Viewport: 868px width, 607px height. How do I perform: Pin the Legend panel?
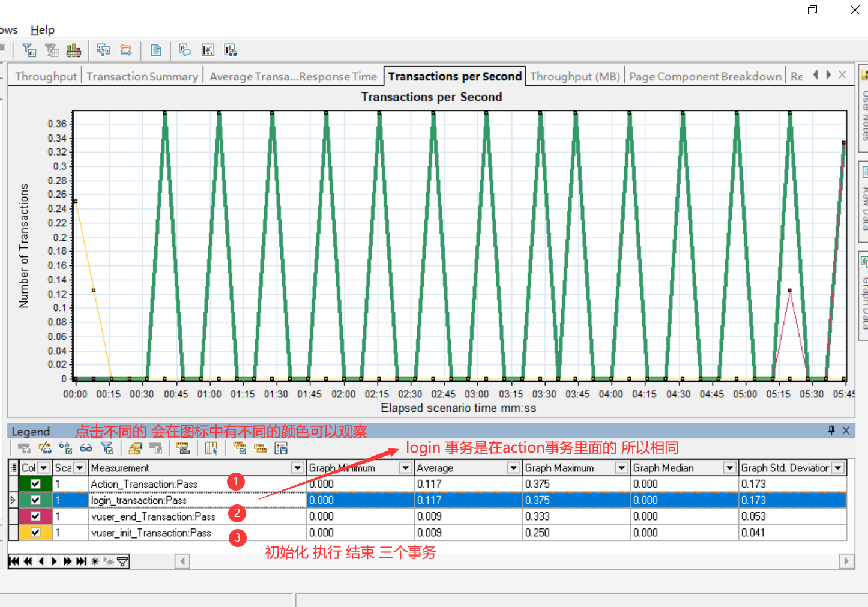[831, 430]
